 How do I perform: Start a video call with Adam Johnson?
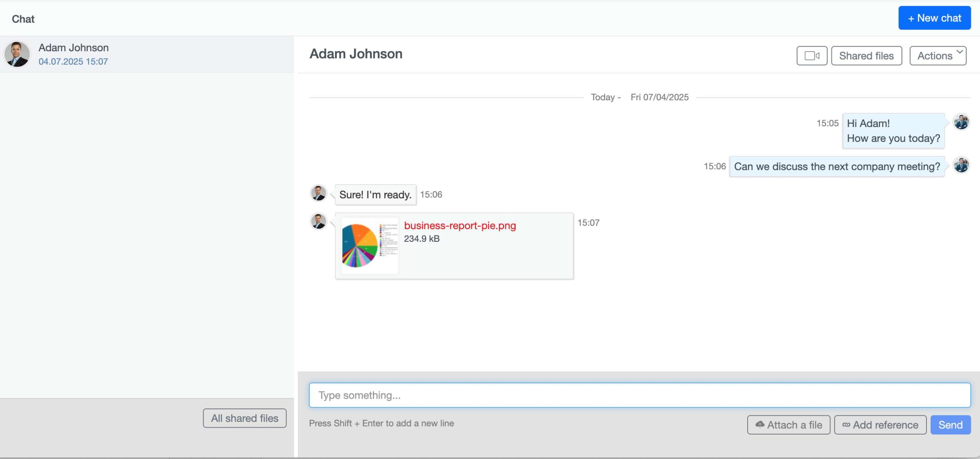(x=812, y=56)
